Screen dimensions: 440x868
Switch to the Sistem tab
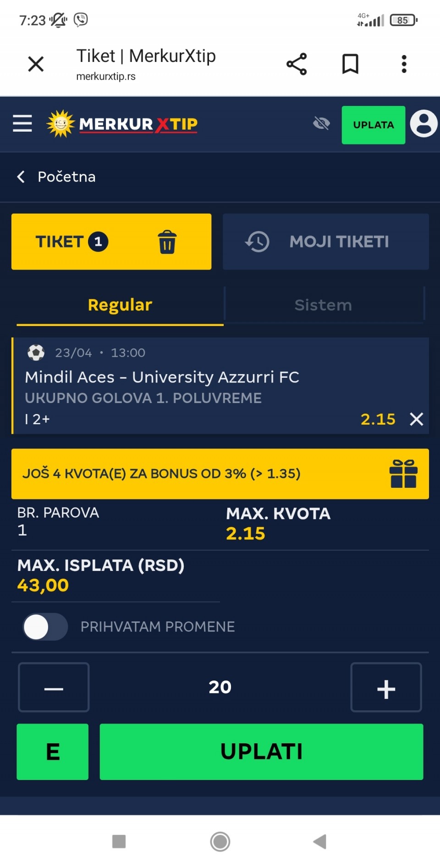point(323,305)
